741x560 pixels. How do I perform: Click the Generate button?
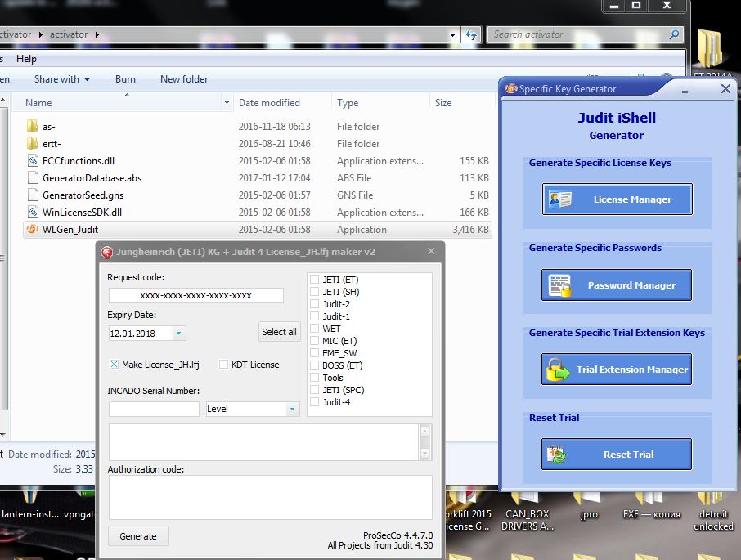138,536
